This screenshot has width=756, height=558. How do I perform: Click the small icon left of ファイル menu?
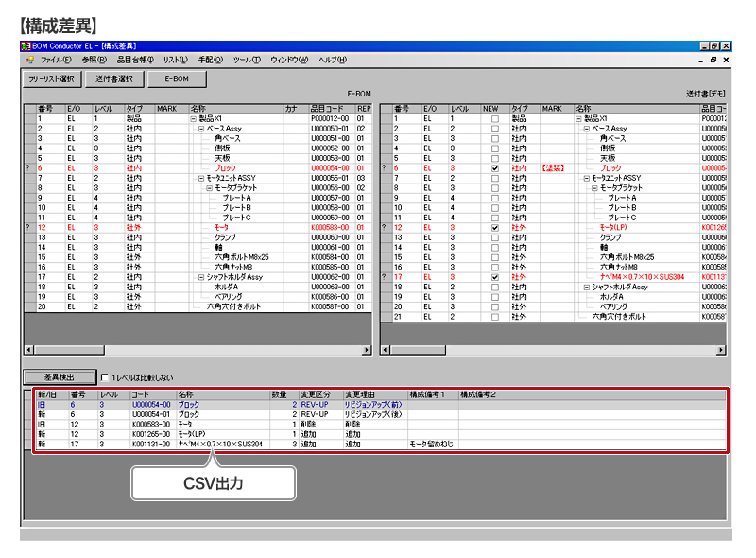pos(29,60)
